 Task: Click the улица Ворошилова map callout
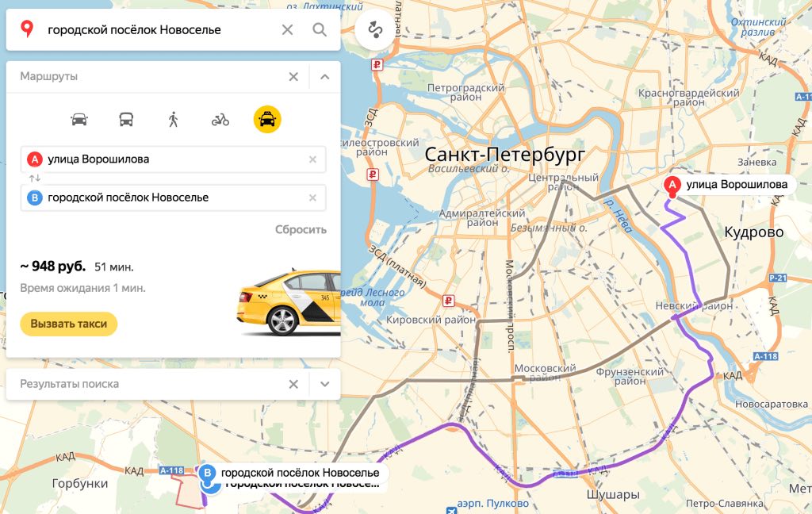click(x=737, y=185)
